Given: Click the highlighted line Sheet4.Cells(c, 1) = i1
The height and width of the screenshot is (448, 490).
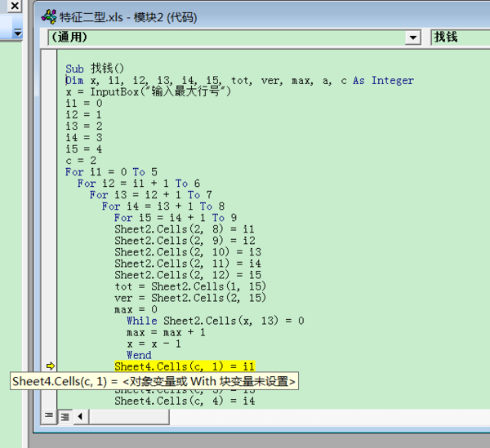Looking at the screenshot, I should 185,366.
